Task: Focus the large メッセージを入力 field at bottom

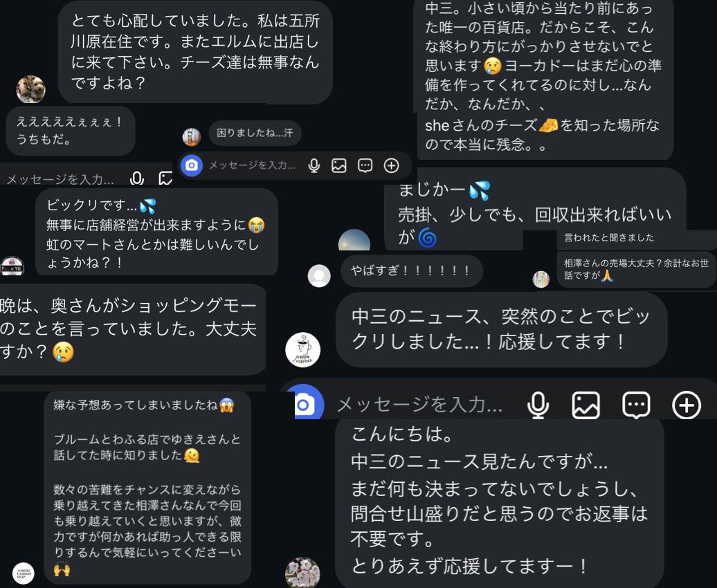Action: (419, 405)
